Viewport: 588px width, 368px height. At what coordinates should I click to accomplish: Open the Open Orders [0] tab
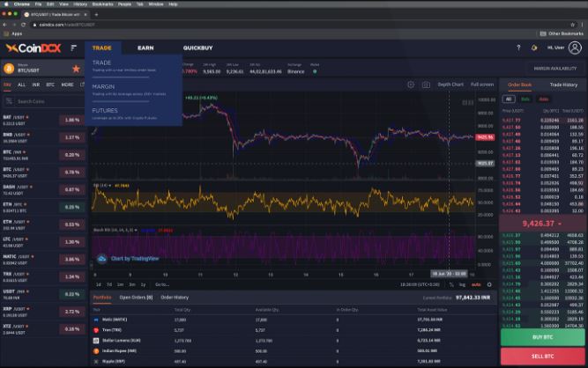pyautogui.click(x=136, y=298)
